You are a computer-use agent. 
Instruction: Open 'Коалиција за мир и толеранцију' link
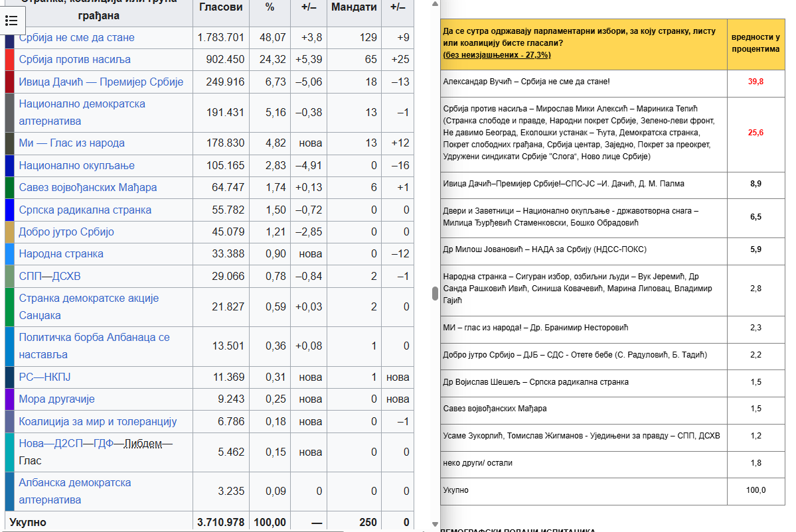point(98,421)
